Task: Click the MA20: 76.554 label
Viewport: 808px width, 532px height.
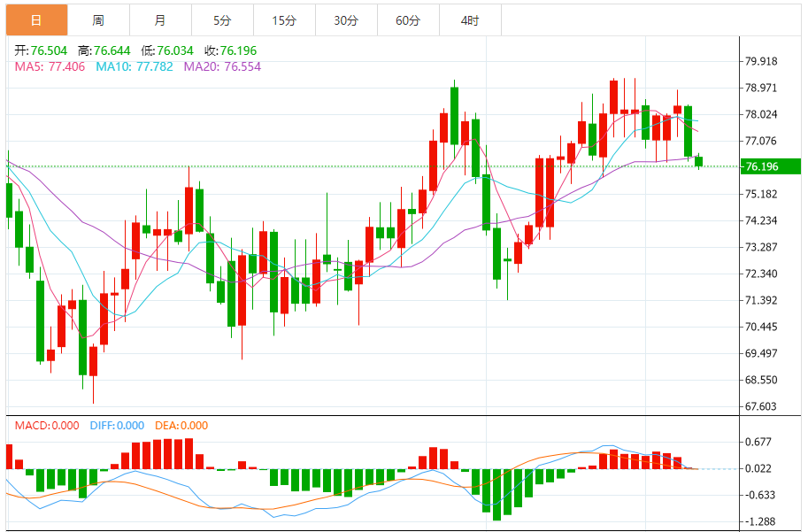Action: click(x=223, y=66)
